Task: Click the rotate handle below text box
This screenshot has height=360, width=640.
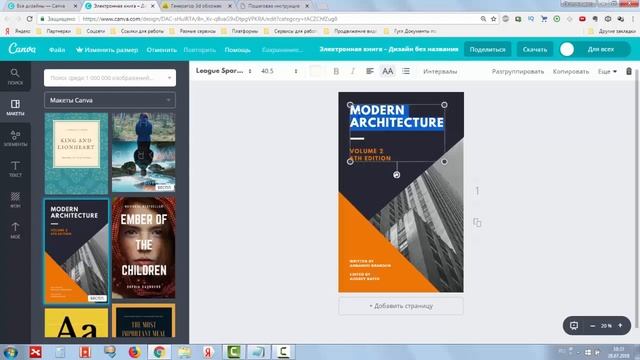Action: (x=396, y=175)
